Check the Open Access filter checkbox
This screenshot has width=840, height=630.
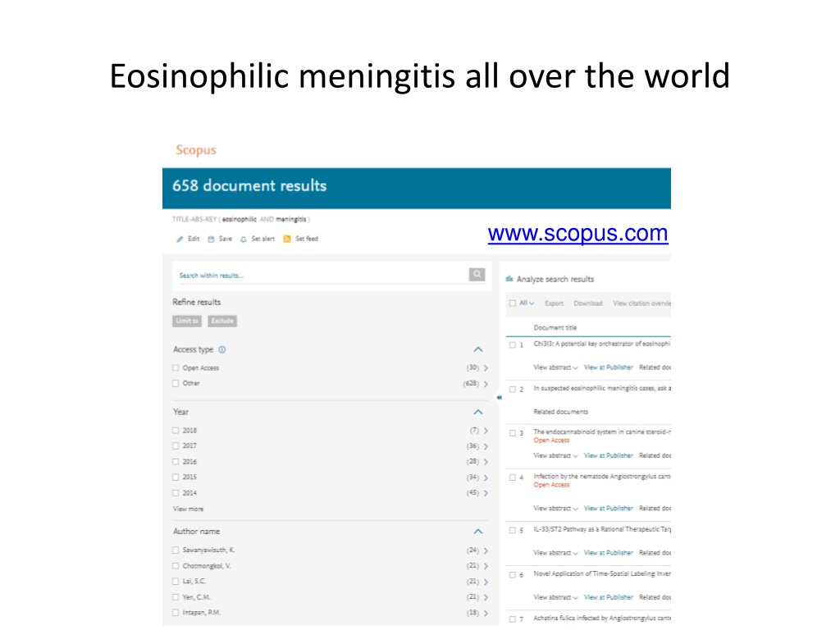tap(176, 368)
